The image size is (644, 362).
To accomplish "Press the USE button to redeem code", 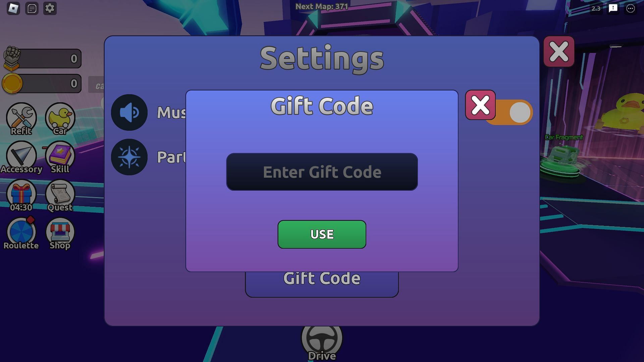I will 322,234.
